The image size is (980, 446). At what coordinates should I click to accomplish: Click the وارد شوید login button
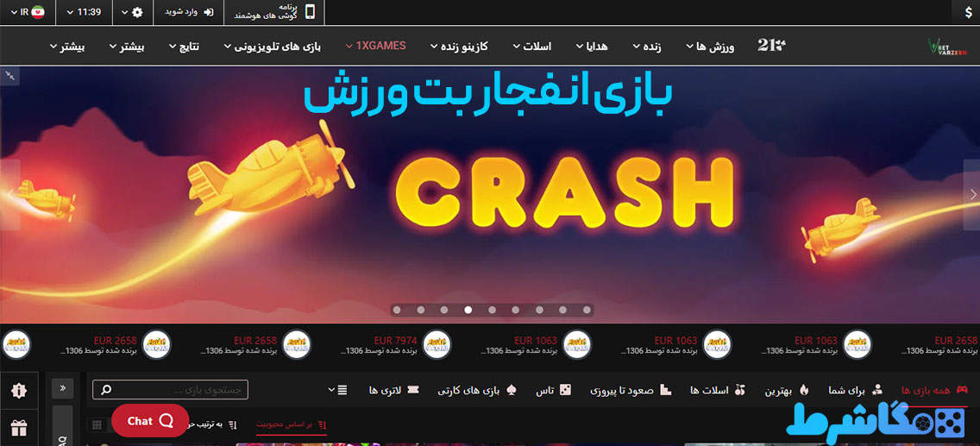[188, 12]
